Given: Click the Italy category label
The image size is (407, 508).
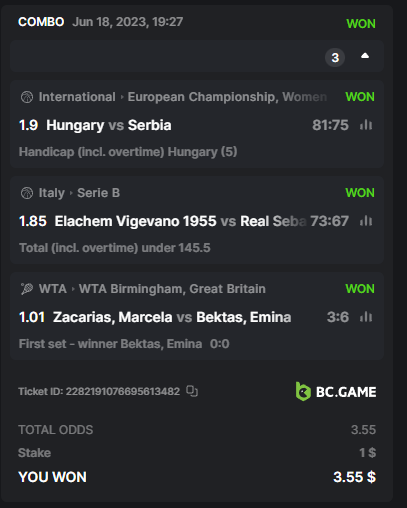Looking at the screenshot, I should [x=52, y=193].
